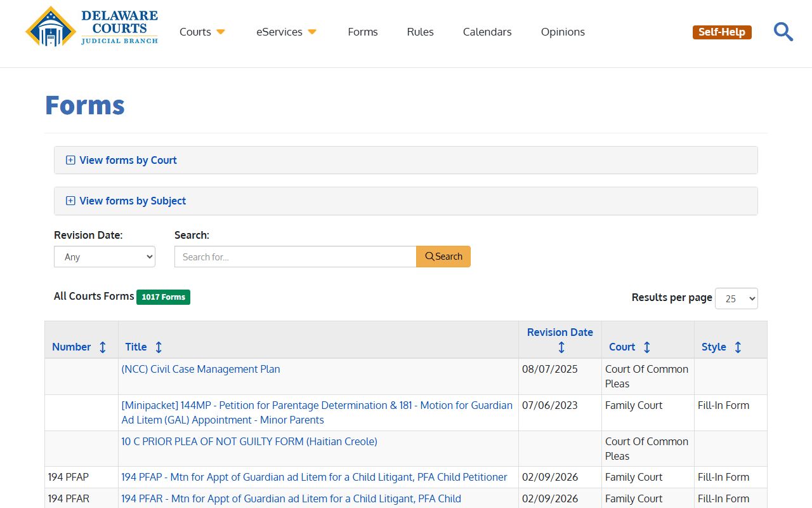
Task: Go to Forms in navigation bar
Action: (363, 32)
